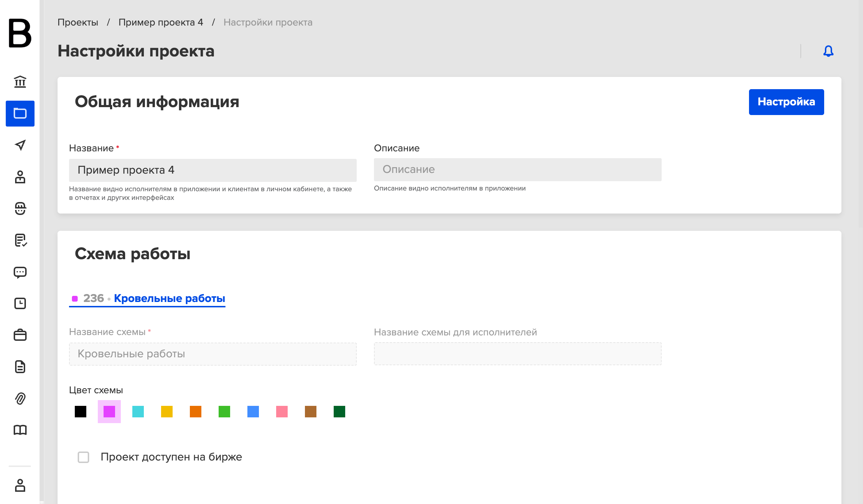Open the person badge icon below paper plane
863x504 pixels.
(x=20, y=177)
